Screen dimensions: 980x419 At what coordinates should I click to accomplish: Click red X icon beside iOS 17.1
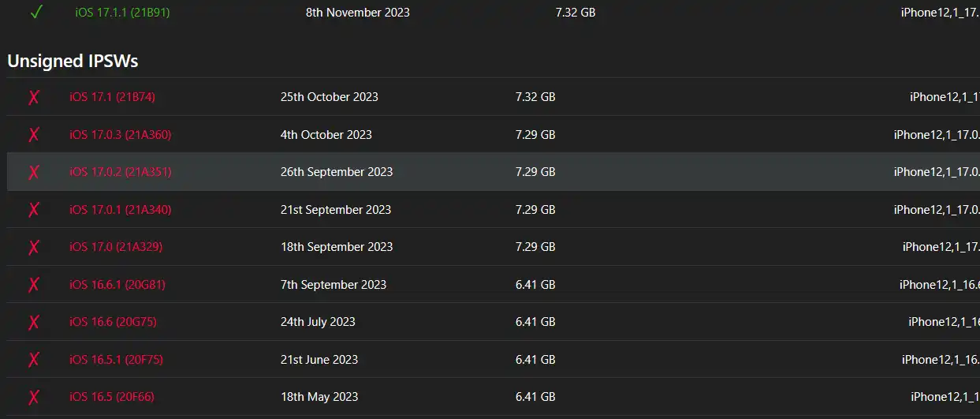click(34, 97)
